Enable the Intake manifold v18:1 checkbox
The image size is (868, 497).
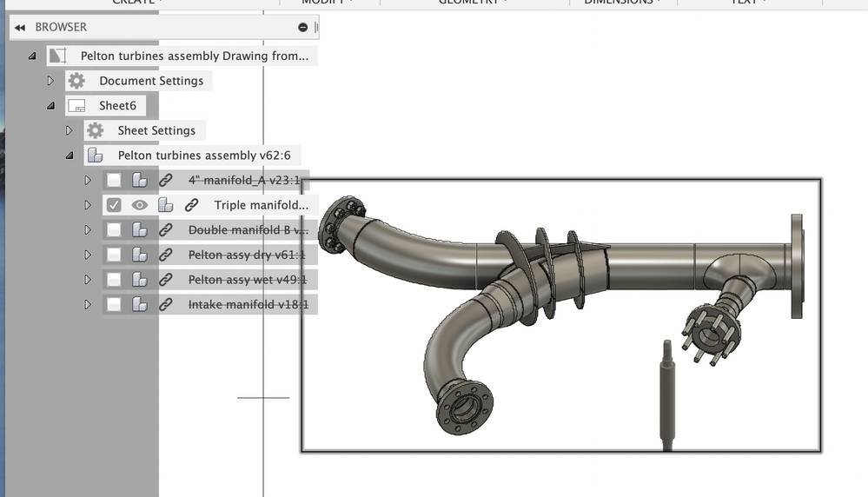114,305
